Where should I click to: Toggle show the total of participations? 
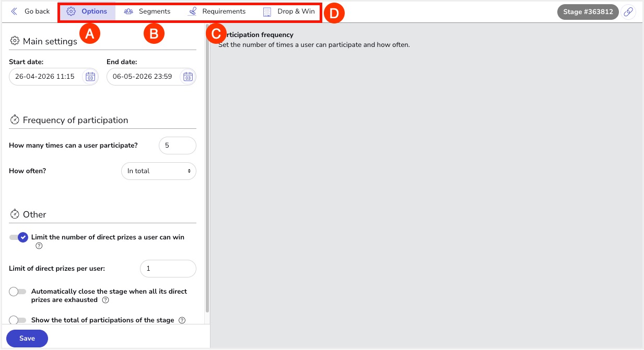18,320
